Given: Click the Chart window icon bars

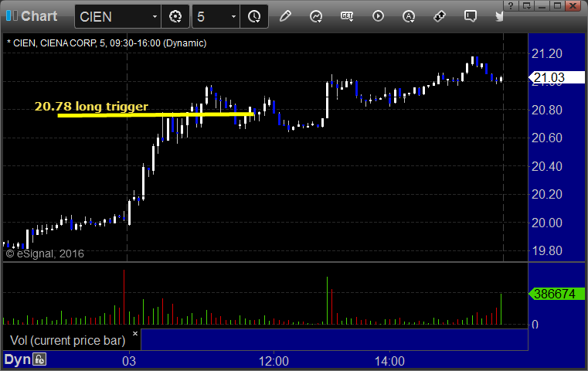Looking at the screenshot, I should (12, 15).
